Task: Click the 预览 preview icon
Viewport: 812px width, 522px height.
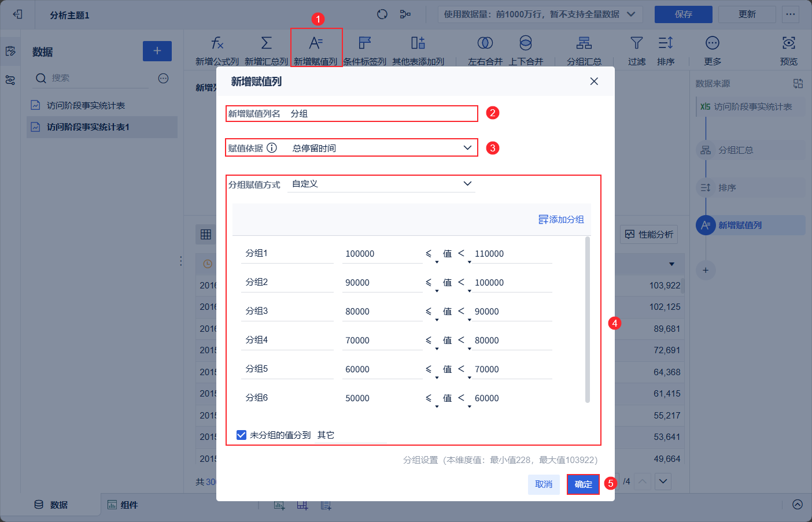Action: pos(789,43)
